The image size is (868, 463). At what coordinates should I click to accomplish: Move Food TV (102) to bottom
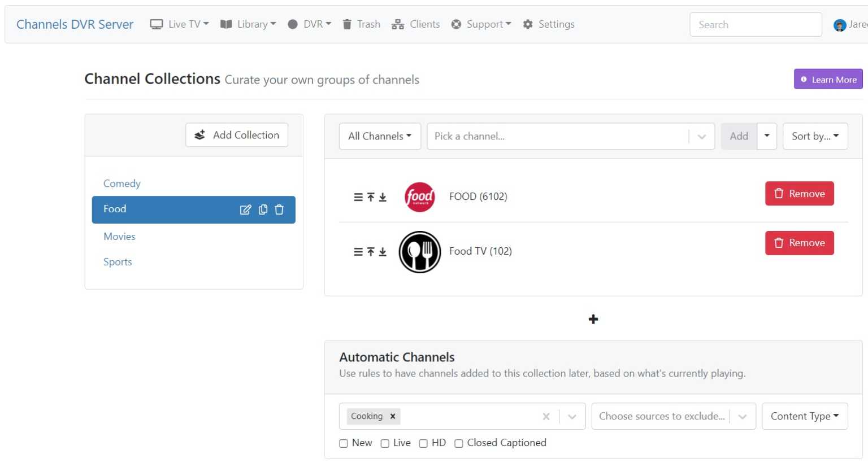382,251
